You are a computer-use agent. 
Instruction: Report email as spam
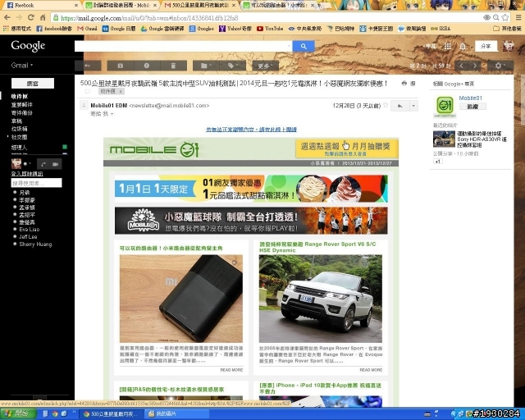[147, 66]
